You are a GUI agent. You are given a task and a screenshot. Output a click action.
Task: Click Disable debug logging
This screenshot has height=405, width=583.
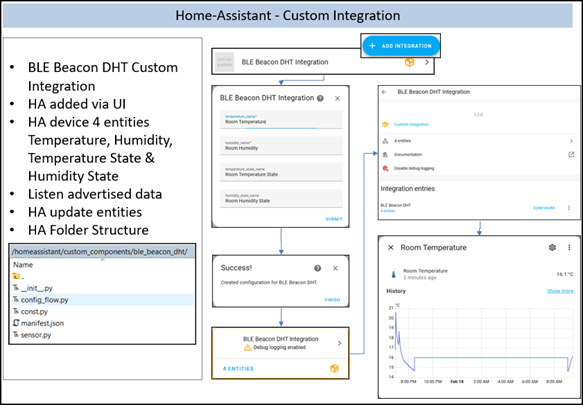click(x=414, y=168)
